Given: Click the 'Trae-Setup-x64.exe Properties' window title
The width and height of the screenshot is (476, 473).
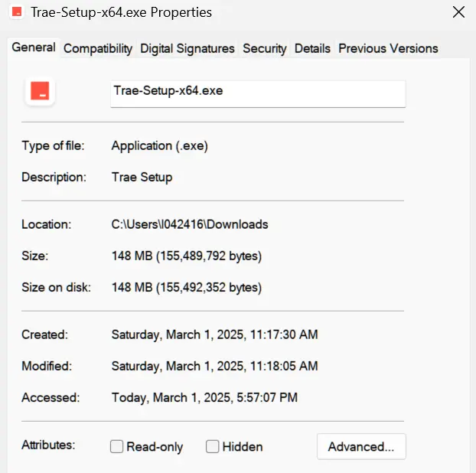Looking at the screenshot, I should pyautogui.click(x=122, y=12).
